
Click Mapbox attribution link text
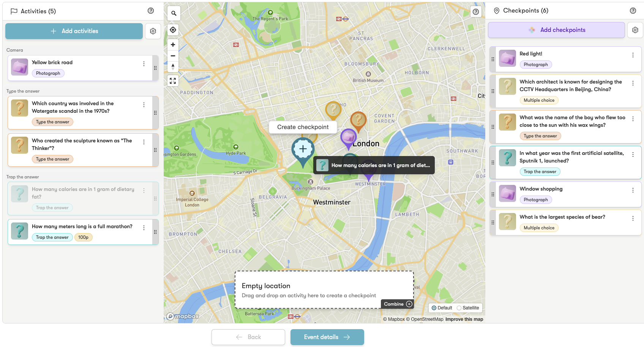[394, 319]
